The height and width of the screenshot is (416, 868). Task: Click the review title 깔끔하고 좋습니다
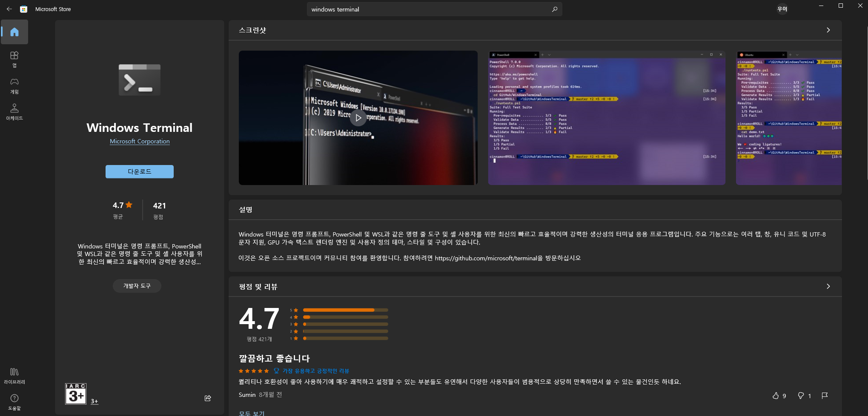[274, 358]
